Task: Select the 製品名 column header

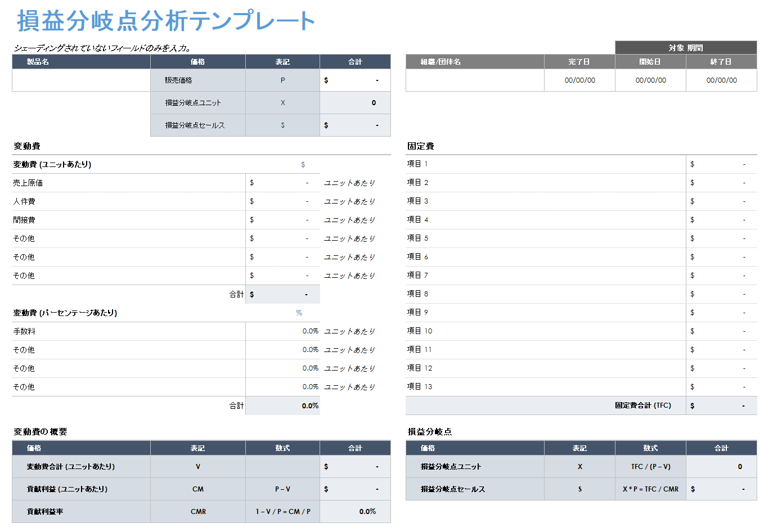Action: [81, 62]
